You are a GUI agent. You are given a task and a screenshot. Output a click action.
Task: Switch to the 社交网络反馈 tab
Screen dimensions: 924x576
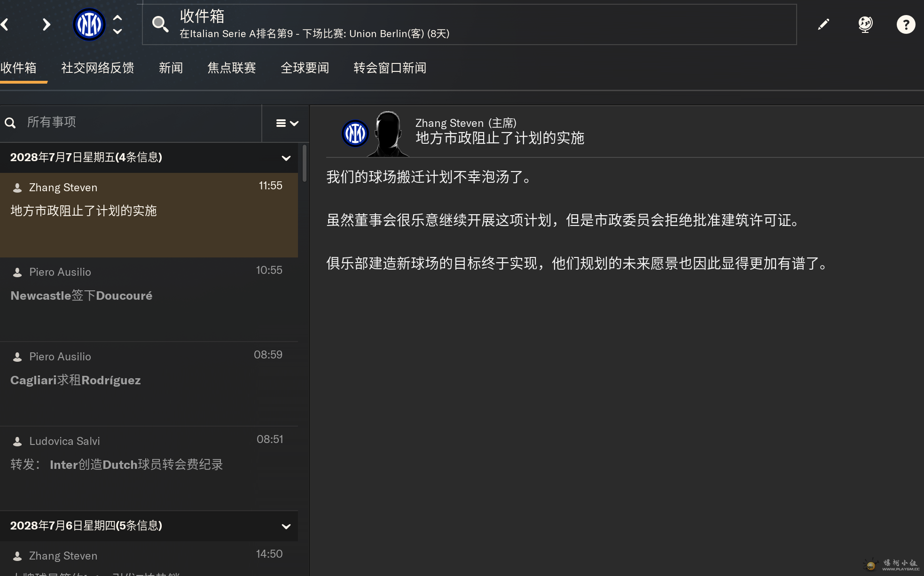[x=97, y=68]
